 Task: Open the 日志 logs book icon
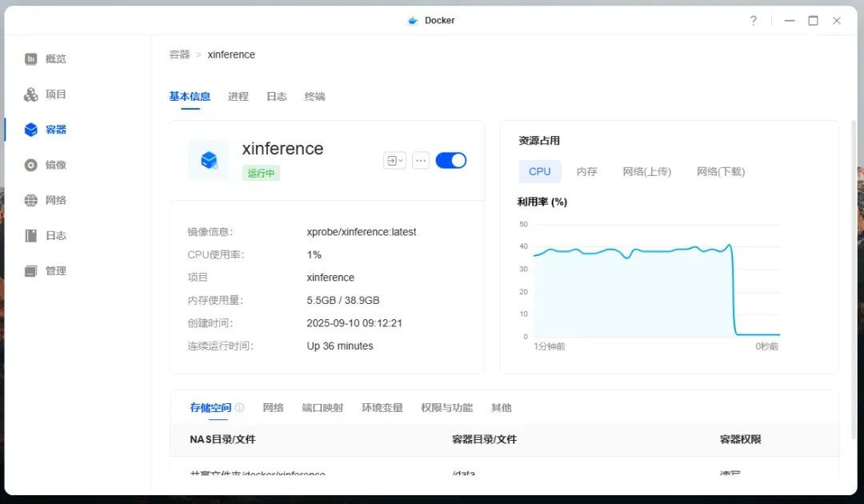31,235
